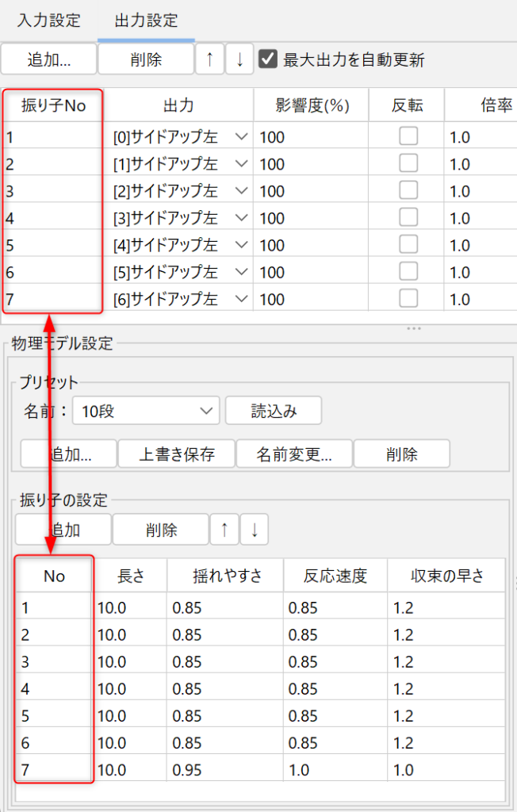
Task: Enable 反転 checkbox for pendulum row 1
Action: (x=408, y=137)
